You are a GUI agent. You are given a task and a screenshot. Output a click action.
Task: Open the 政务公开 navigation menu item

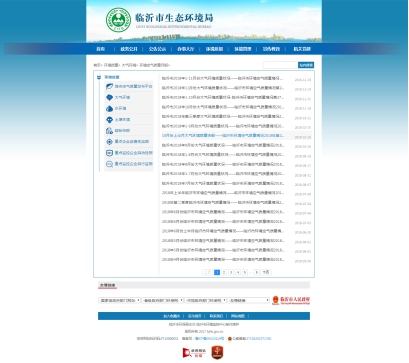129,49
